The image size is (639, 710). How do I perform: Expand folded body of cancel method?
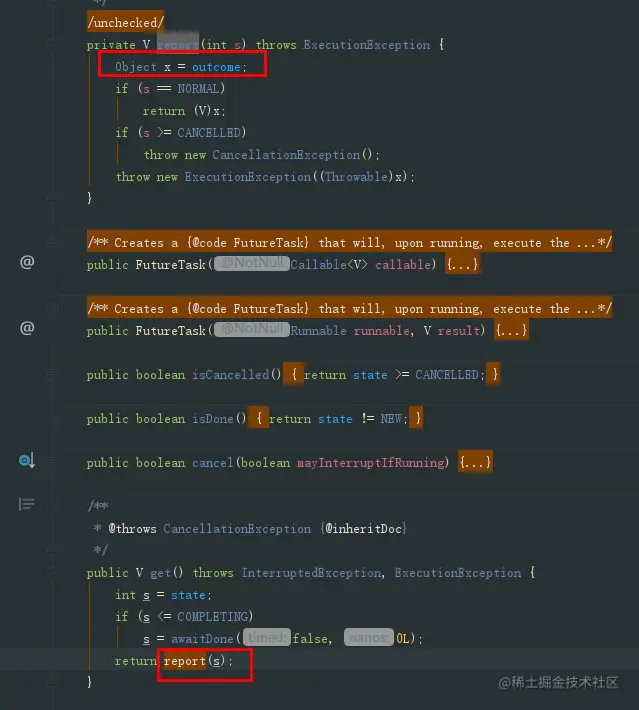coord(475,462)
